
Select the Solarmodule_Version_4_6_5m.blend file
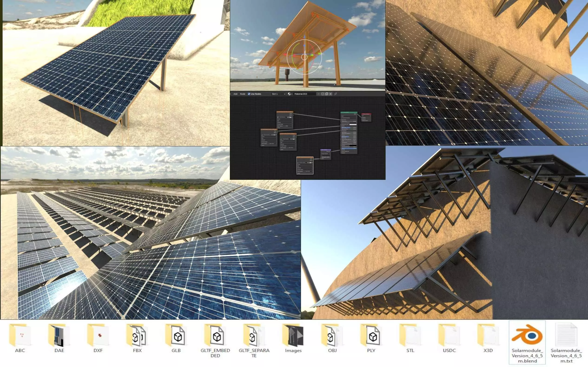[527, 342]
